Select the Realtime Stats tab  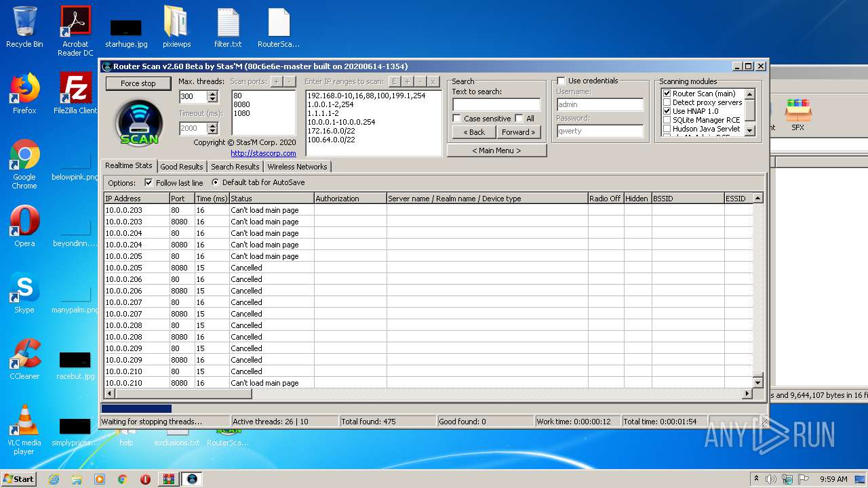(x=129, y=165)
